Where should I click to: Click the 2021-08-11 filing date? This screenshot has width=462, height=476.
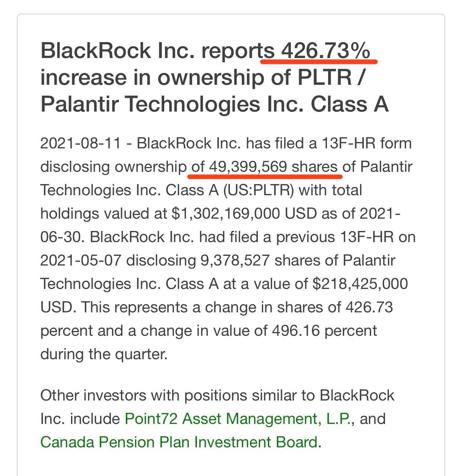click(81, 143)
